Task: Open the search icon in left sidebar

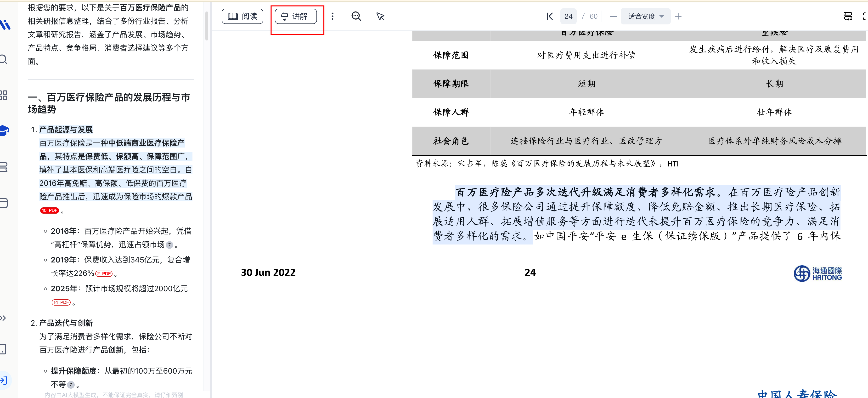Action: pos(4,59)
